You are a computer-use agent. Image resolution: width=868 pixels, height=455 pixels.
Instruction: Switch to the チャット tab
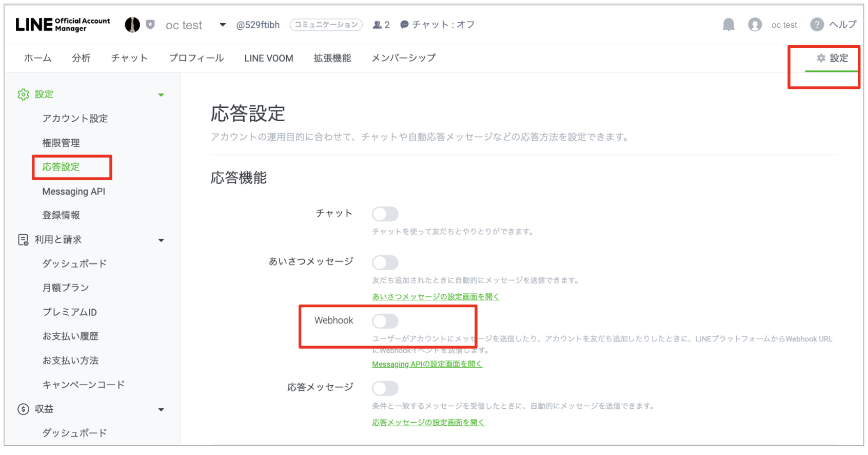tap(129, 58)
